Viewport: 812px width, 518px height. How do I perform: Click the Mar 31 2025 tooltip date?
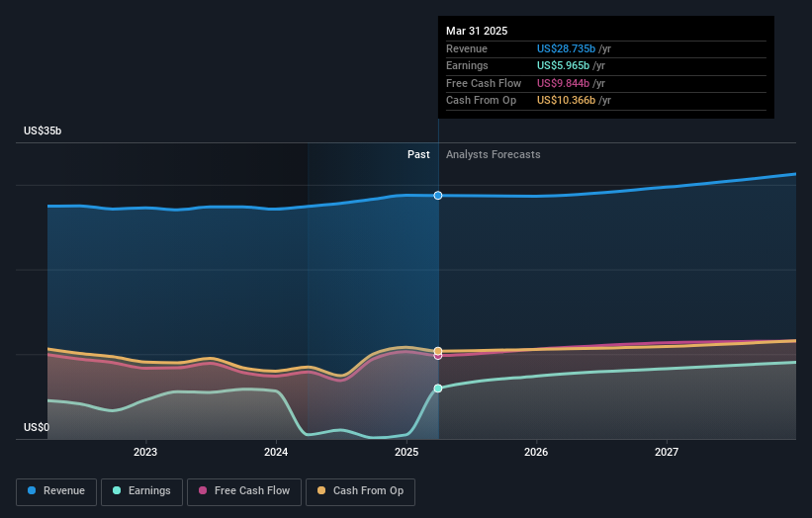pyautogui.click(x=477, y=31)
